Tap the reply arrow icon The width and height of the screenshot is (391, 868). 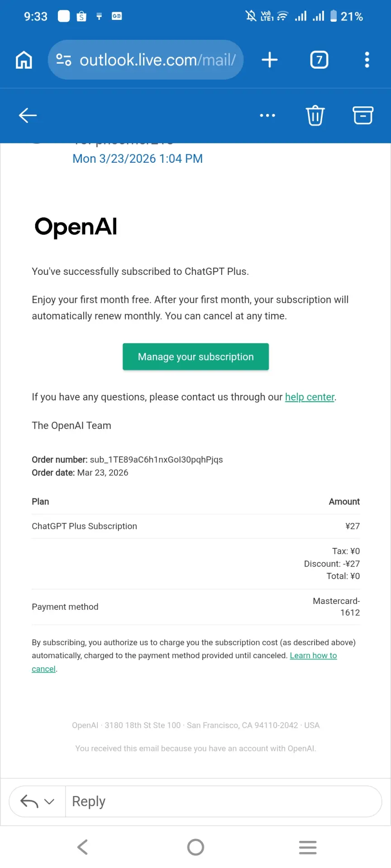(29, 802)
